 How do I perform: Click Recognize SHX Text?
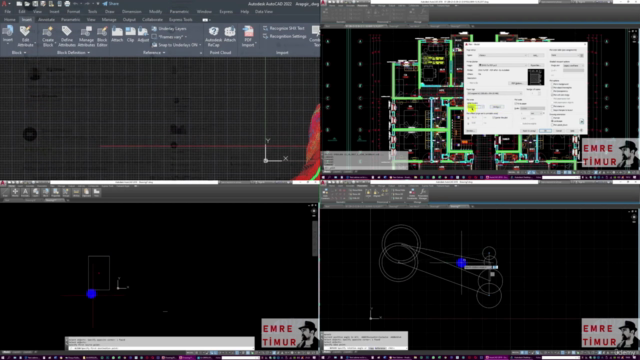coord(284,28)
